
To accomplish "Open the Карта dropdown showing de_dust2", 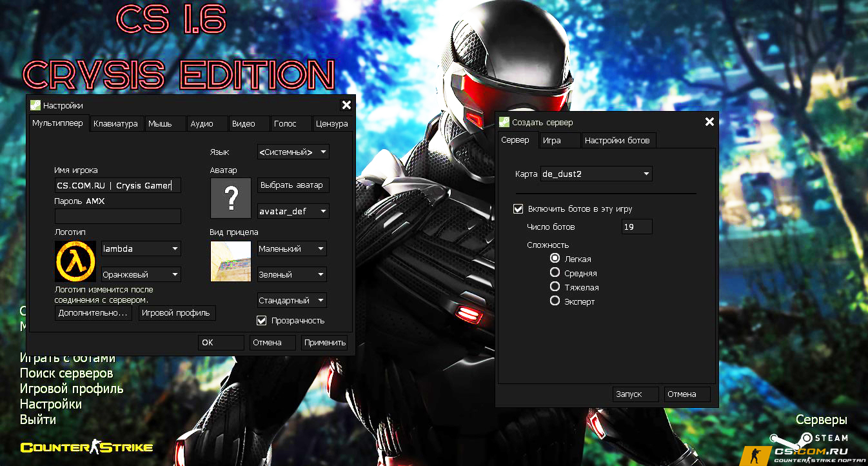I will (x=597, y=174).
